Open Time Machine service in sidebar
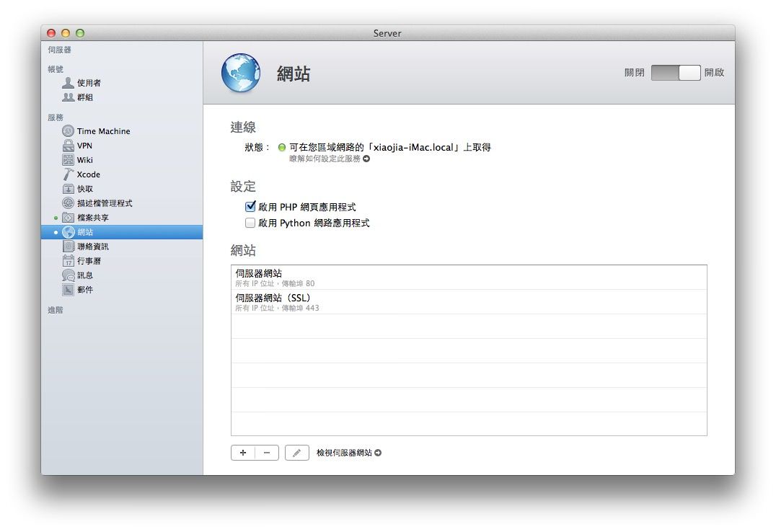776x532 pixels. pos(103,131)
